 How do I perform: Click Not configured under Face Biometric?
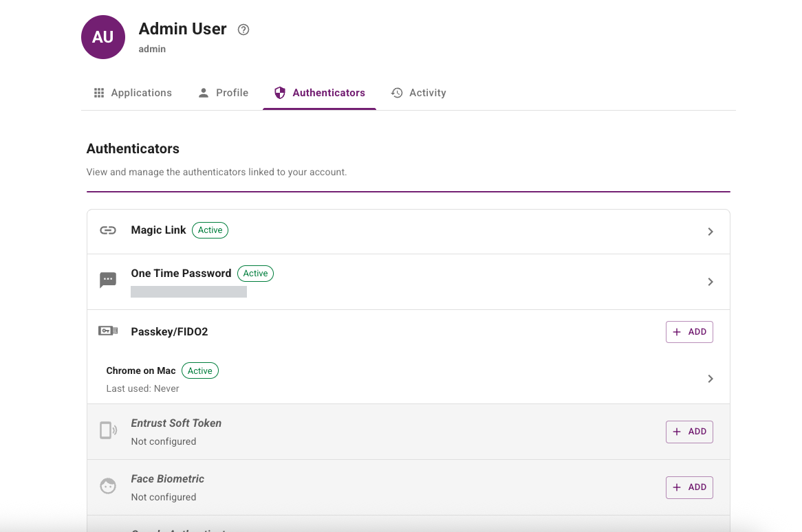(x=164, y=497)
